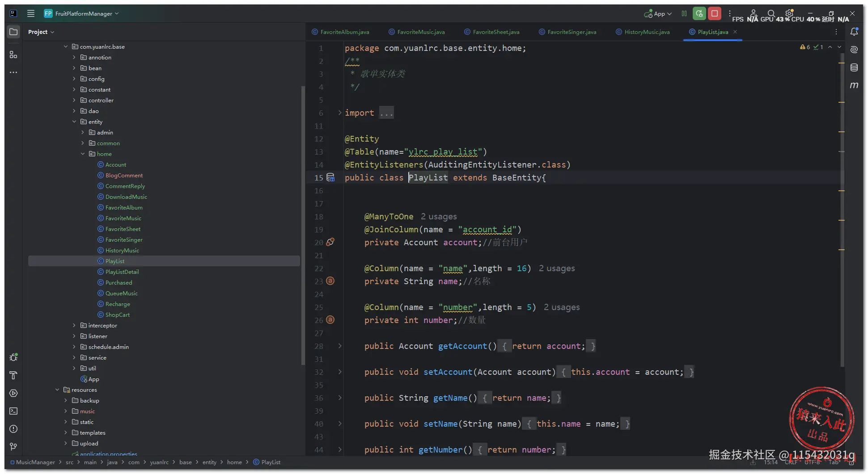Screen dimensions: 868x474
Task: Expand the setName method fold
Action: [x=340, y=424]
